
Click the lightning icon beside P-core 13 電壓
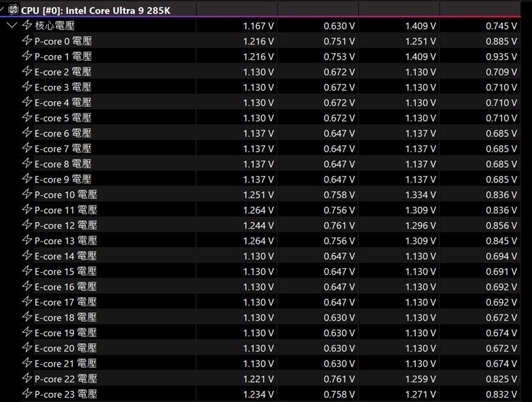tap(27, 241)
